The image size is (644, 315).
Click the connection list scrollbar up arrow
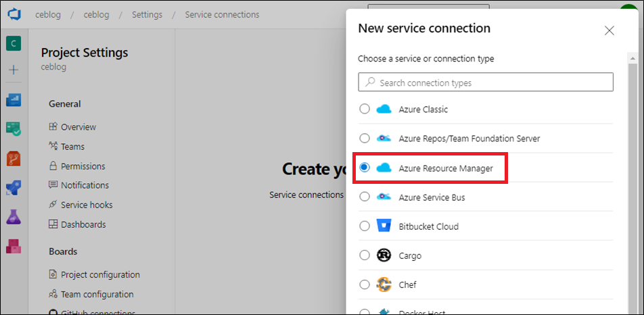633,59
